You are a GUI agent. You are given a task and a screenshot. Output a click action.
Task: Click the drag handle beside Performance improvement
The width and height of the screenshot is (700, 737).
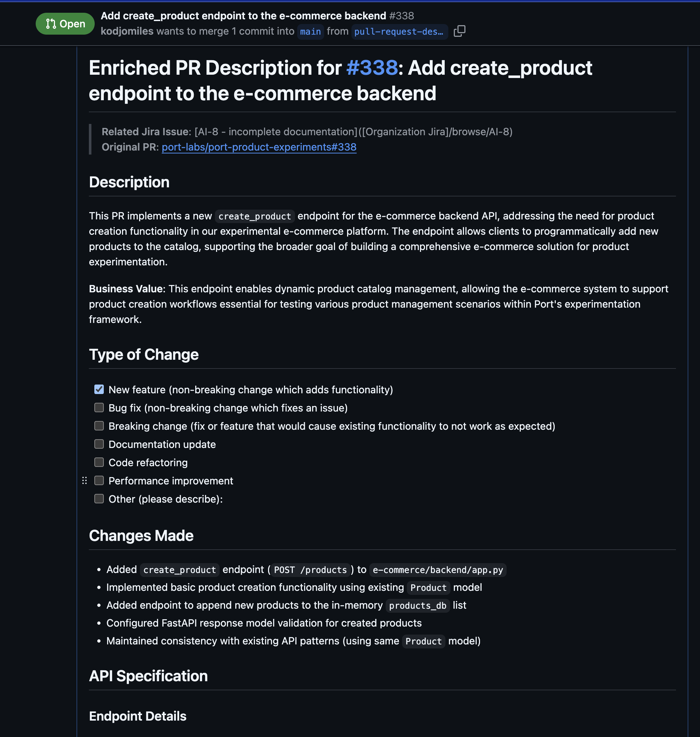click(x=85, y=480)
